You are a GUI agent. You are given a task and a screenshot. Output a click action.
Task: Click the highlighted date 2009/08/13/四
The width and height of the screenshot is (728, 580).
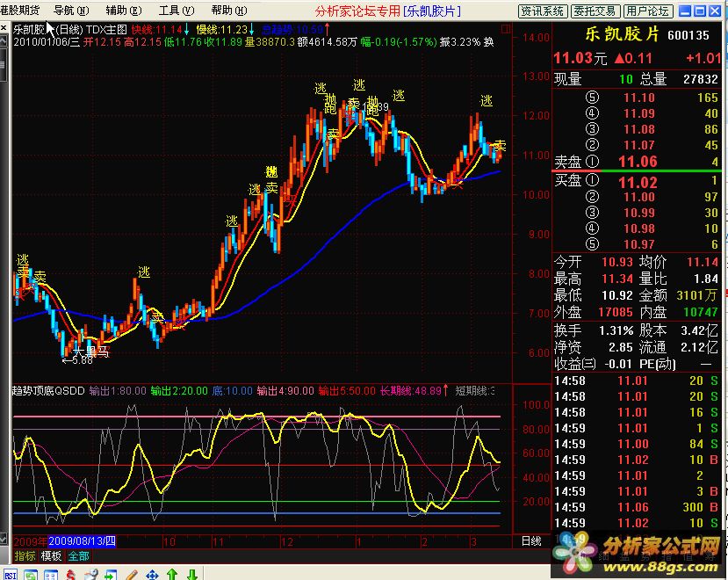pos(82,541)
